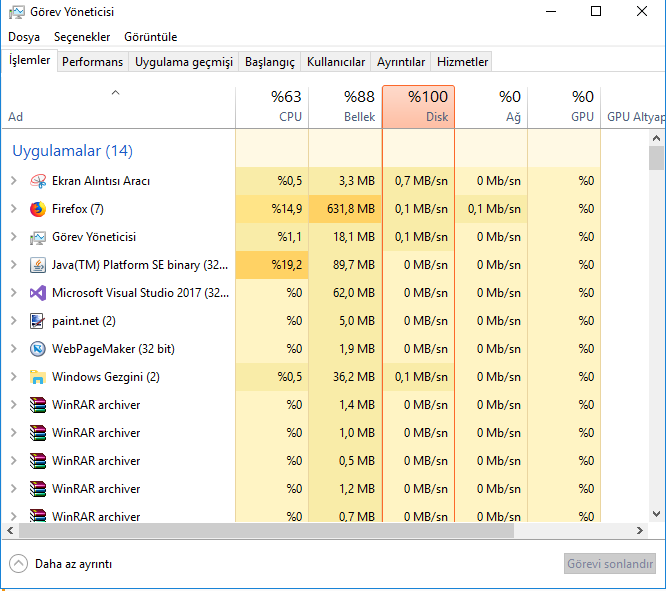The height and width of the screenshot is (591, 666).
Task: Click the Windows Gezgini folder icon
Action: pos(38,377)
